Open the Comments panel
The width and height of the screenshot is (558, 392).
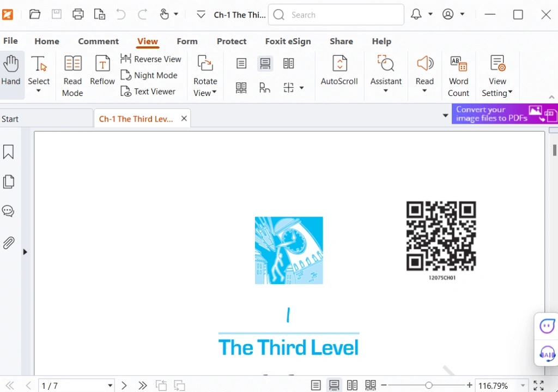pyautogui.click(x=9, y=211)
